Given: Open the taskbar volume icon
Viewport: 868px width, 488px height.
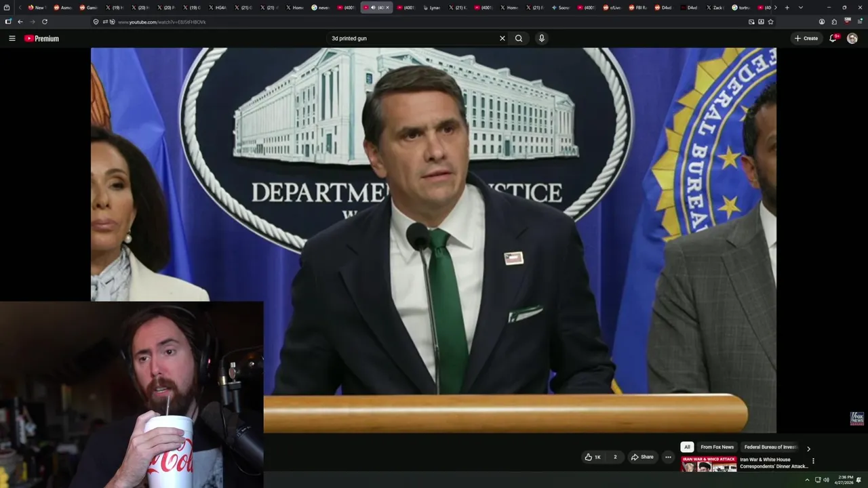Looking at the screenshot, I should coord(826,480).
